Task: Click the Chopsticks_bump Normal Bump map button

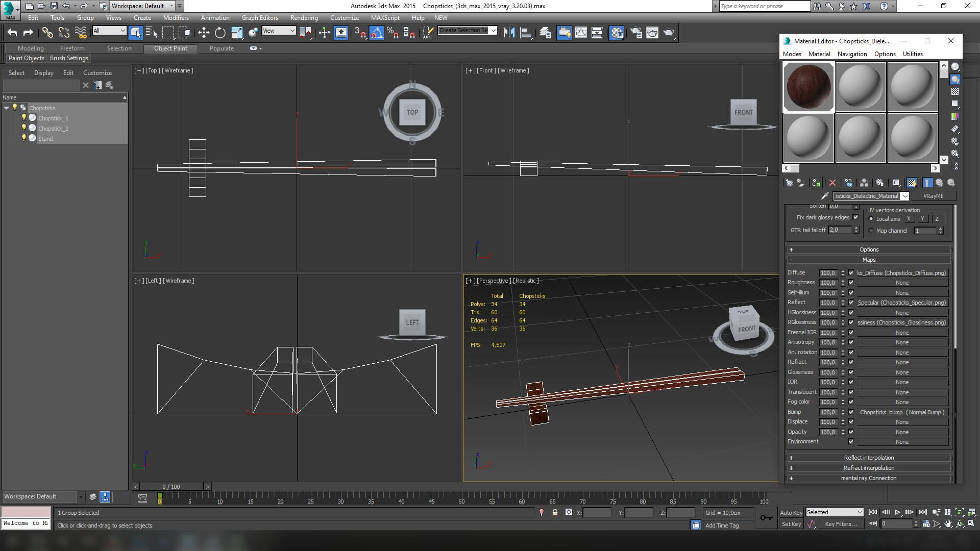Action: pos(902,412)
